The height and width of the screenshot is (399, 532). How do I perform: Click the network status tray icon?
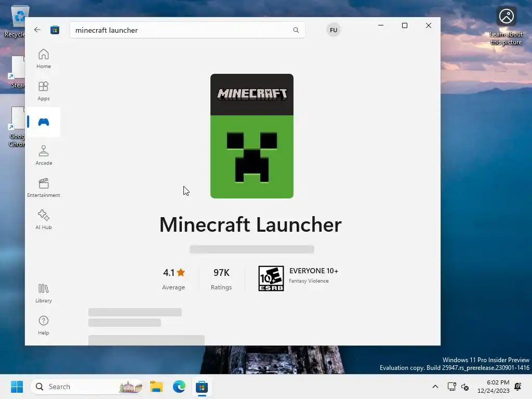click(451, 387)
